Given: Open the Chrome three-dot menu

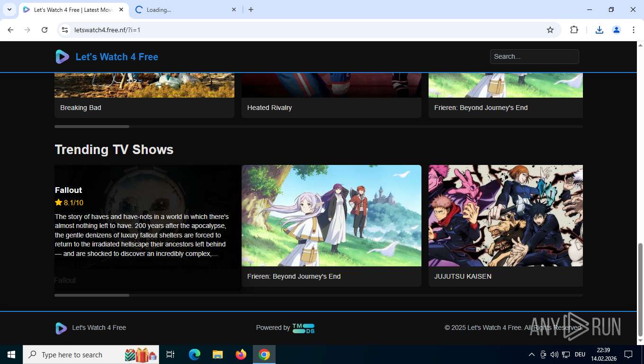Looking at the screenshot, I should 634,30.
